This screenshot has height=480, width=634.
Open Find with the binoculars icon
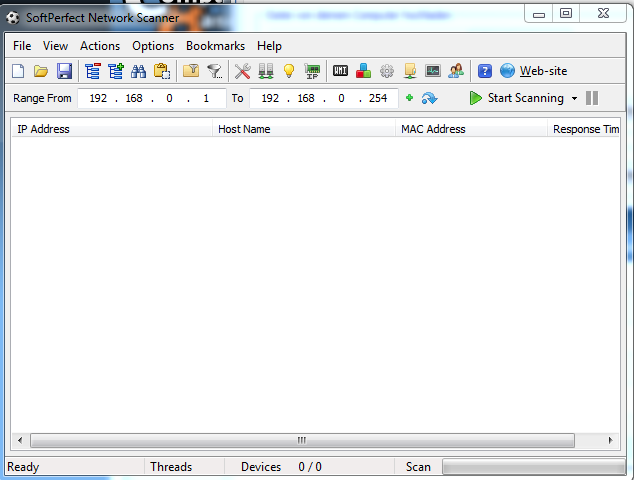(138, 71)
